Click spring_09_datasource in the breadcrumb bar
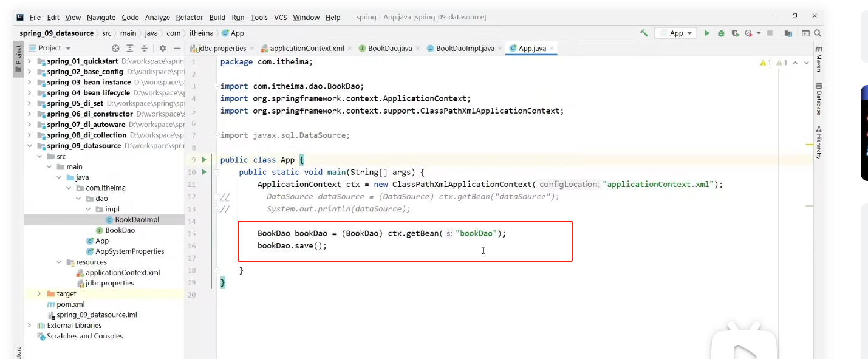 (56, 33)
